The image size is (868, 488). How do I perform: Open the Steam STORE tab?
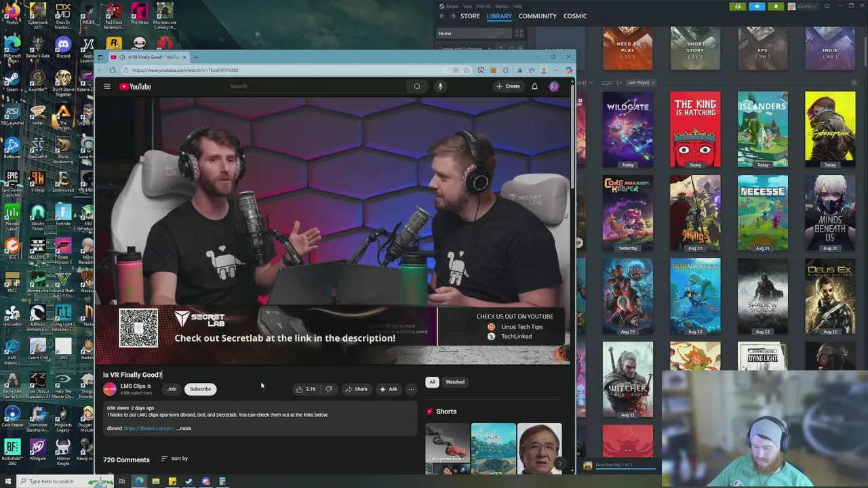[x=470, y=16]
